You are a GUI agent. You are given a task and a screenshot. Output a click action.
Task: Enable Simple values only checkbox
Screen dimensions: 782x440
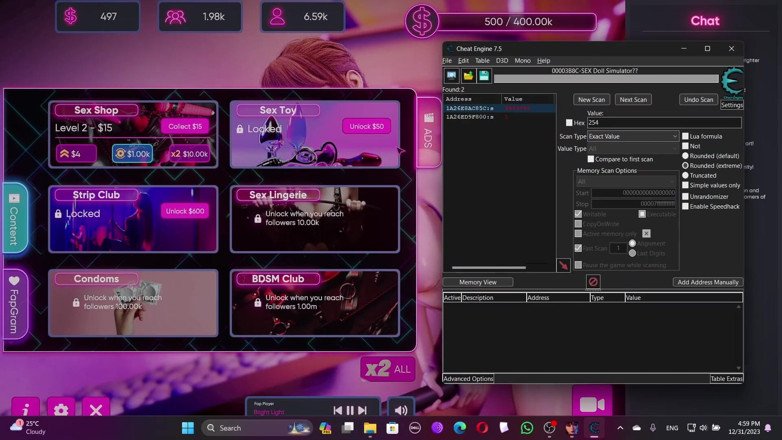coord(685,185)
